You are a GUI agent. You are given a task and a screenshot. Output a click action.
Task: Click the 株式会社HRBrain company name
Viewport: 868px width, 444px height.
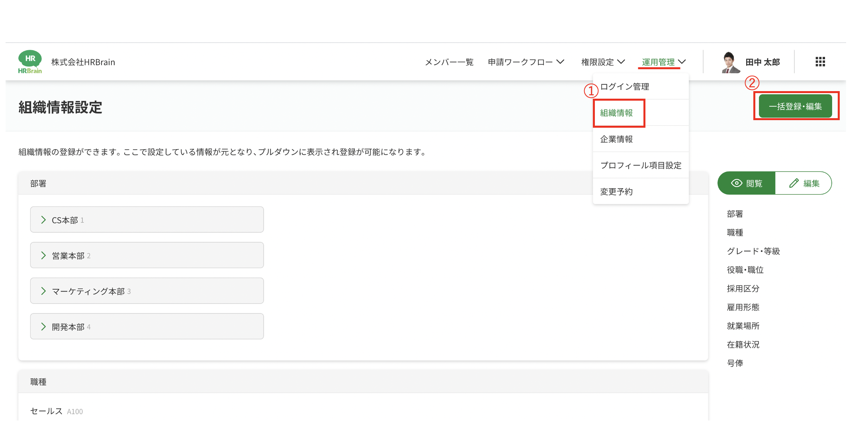click(x=83, y=62)
